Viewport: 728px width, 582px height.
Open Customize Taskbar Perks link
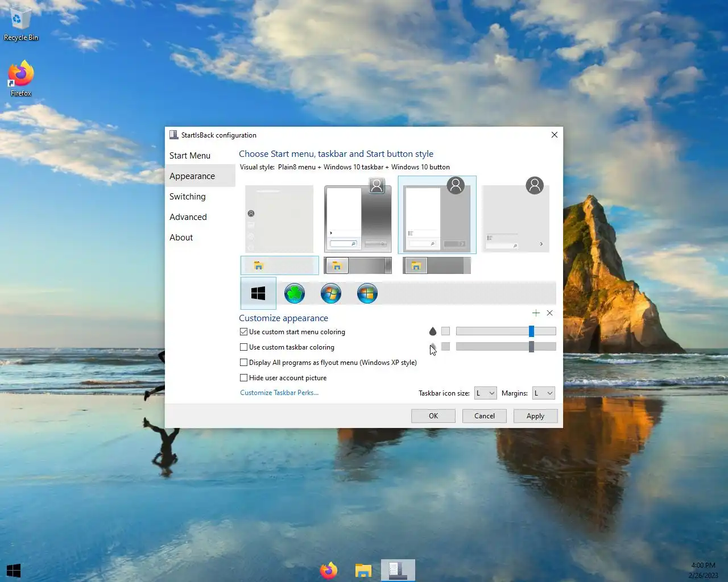(x=279, y=393)
